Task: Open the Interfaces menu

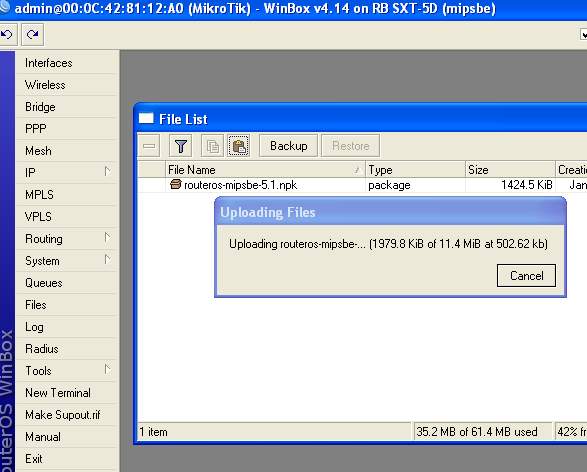Action: (67, 63)
